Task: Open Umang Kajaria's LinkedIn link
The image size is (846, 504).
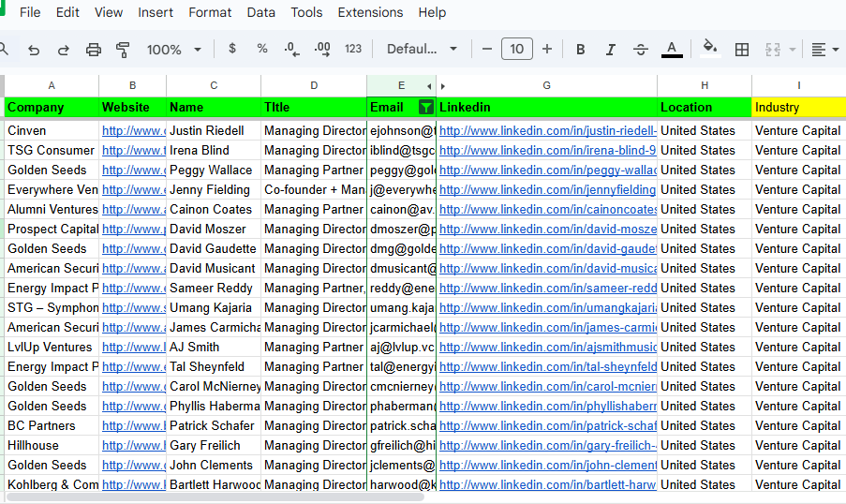Action: click(548, 308)
